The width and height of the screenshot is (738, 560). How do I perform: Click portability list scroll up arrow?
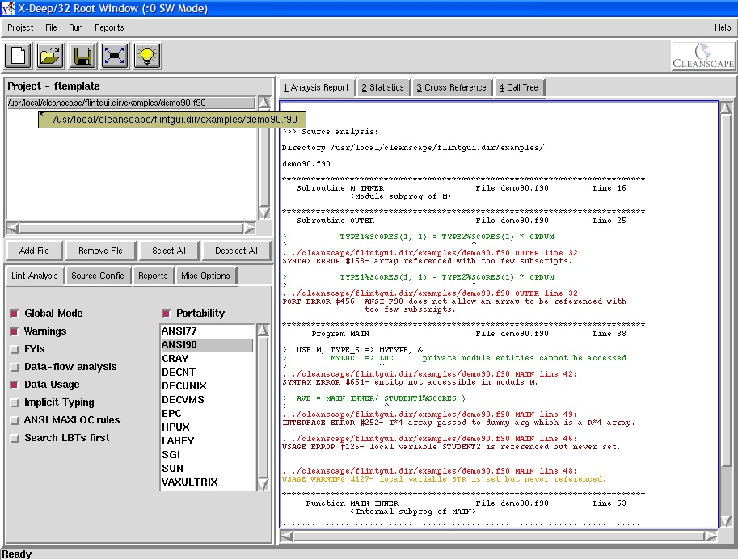(x=263, y=330)
